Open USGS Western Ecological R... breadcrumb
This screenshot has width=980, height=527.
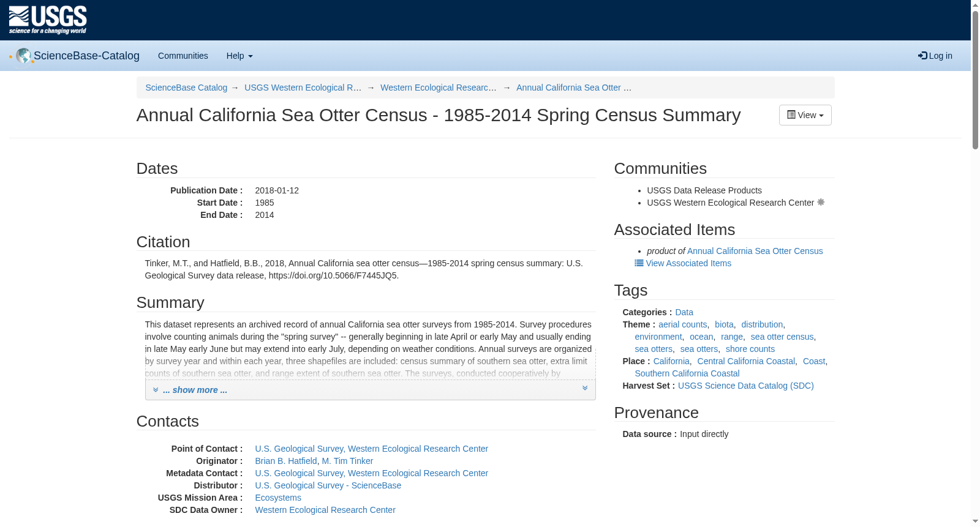303,88
